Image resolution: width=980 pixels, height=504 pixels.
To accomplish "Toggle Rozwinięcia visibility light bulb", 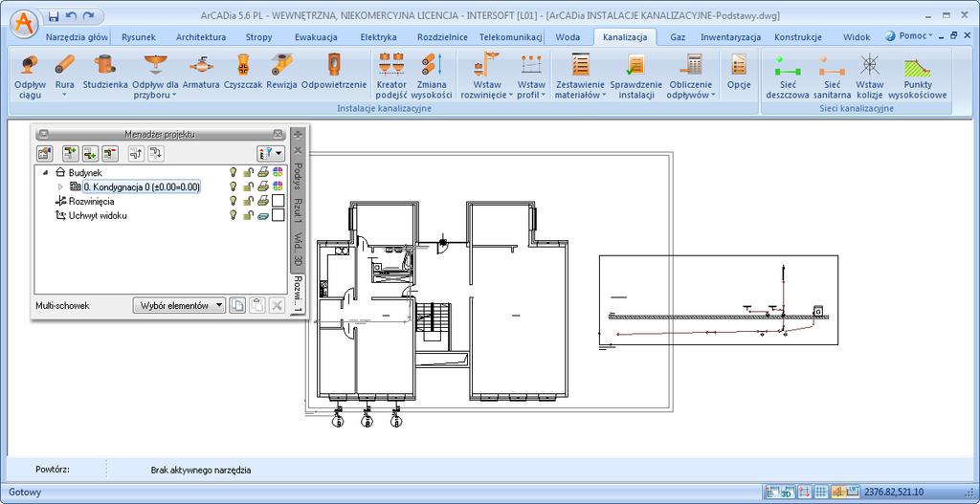I will [x=234, y=201].
